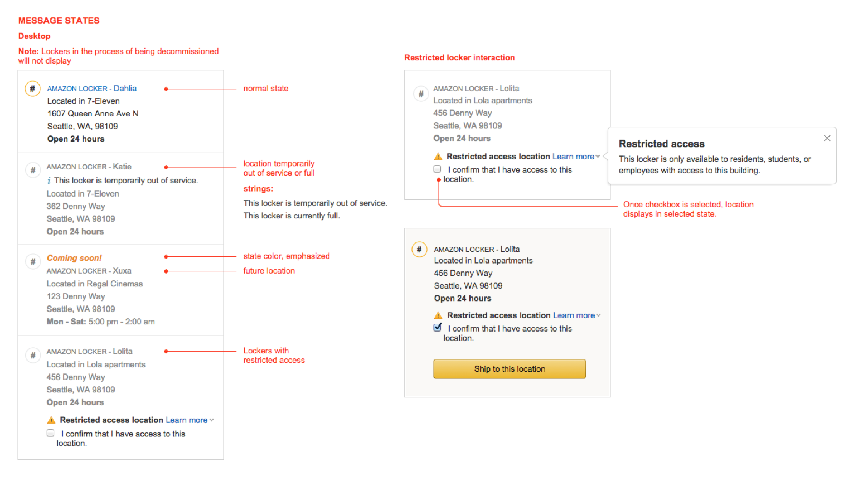Click the info icon in the Katie locker
Viewport: 868px width, 496px height.
49,181
